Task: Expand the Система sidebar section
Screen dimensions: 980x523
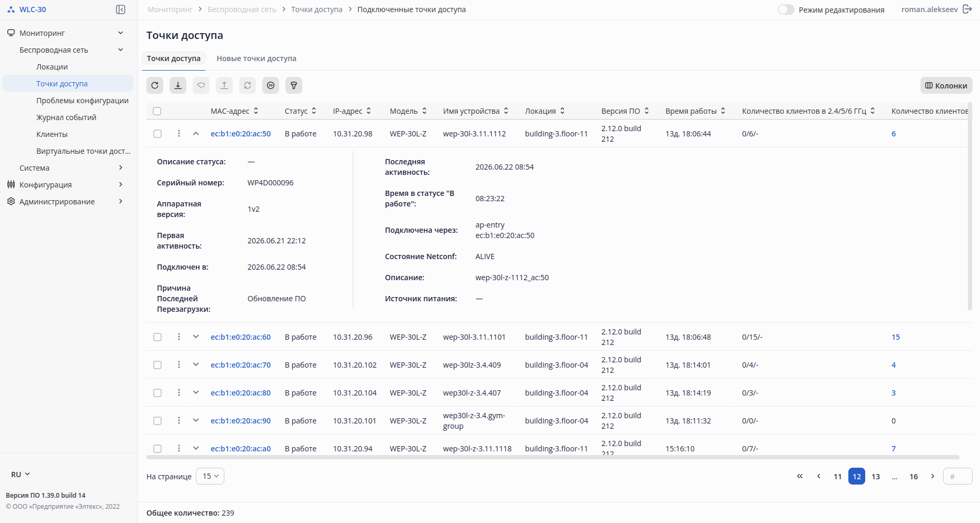Action: pos(68,168)
